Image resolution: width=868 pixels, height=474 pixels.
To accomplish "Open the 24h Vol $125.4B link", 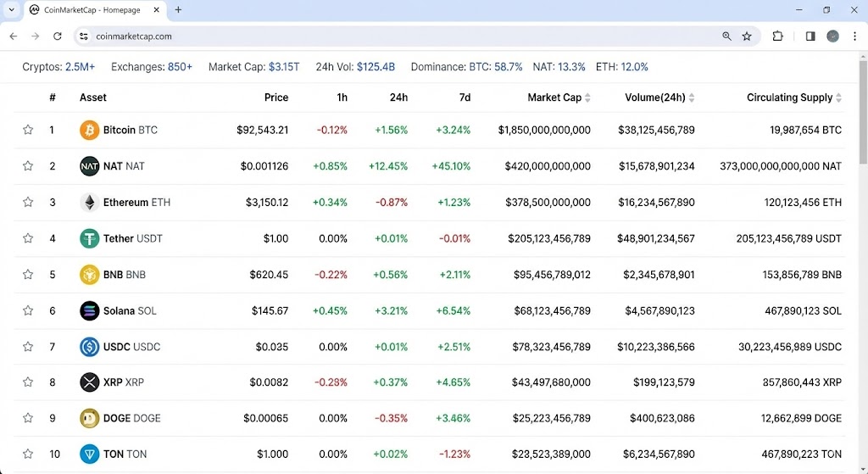I will click(x=355, y=67).
